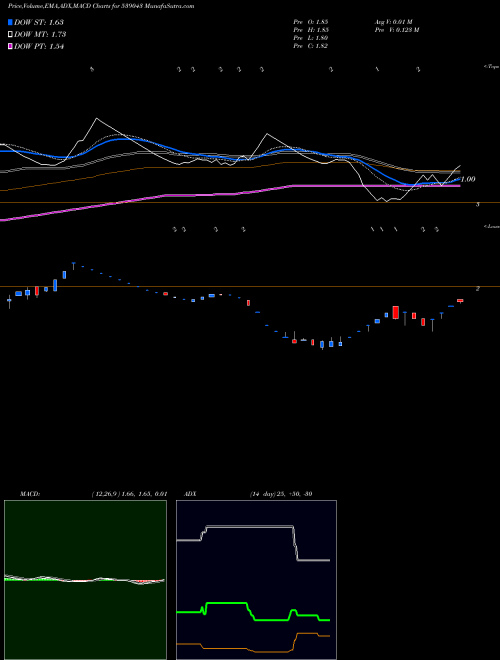Click the 'MACD:' panel heading
Viewport: 500px width, 660px height.
point(30,494)
